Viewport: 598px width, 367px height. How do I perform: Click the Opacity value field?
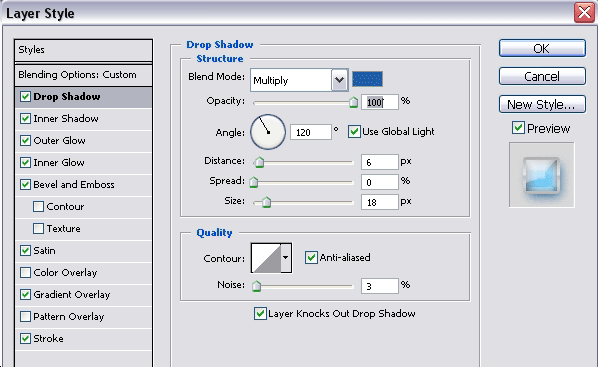click(379, 102)
